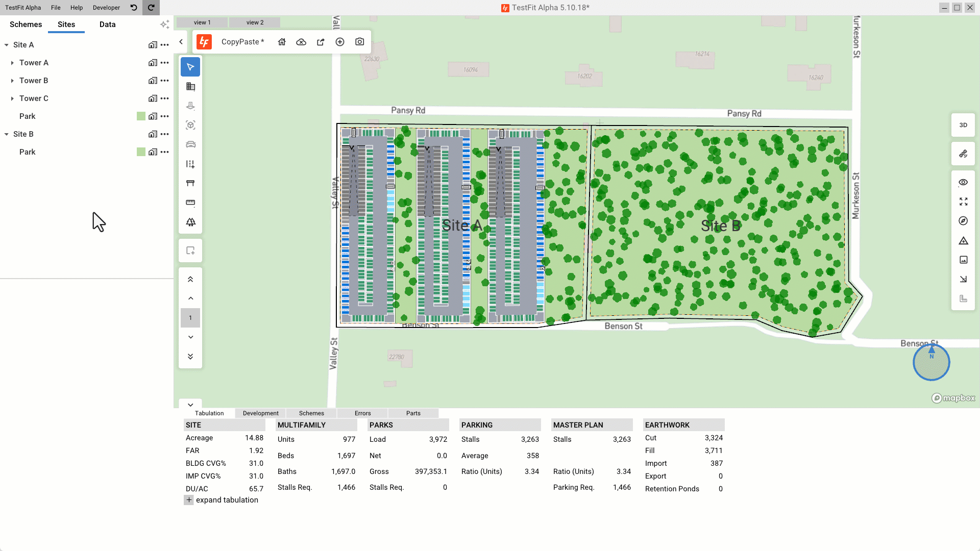
Task: Collapse the Site B tree node
Action: 7,134
